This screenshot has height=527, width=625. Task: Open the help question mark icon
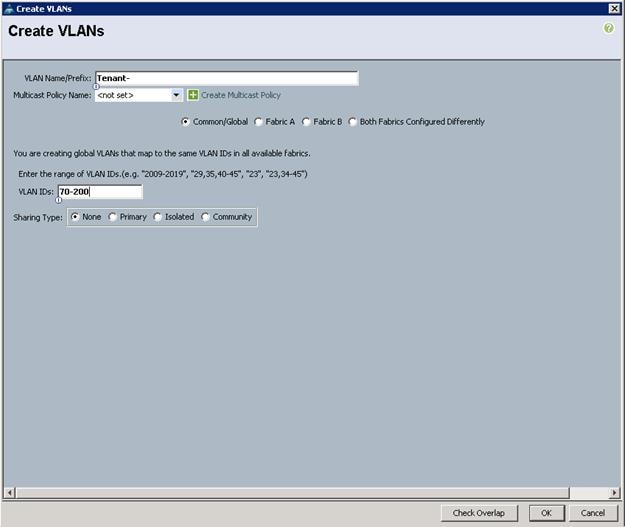608,28
